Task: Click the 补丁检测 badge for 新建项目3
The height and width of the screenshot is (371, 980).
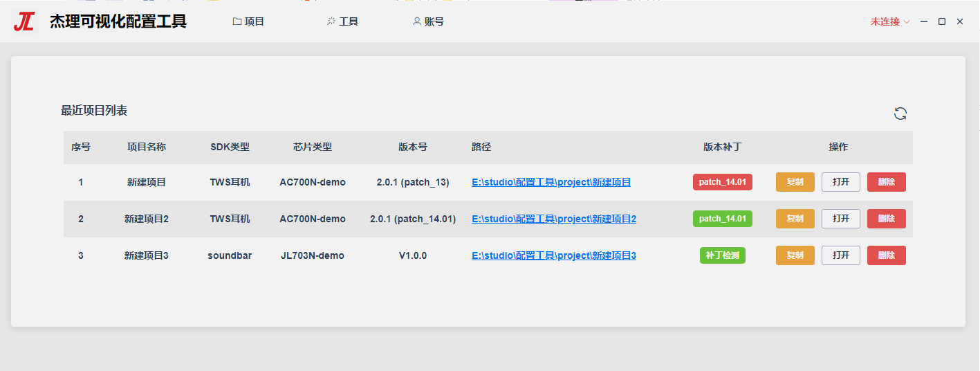Action: (x=723, y=255)
